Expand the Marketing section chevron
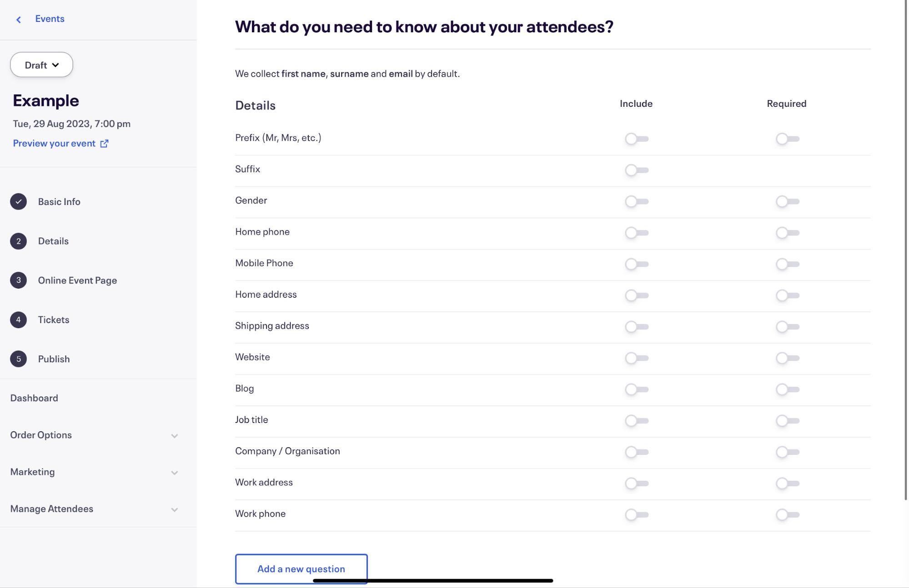This screenshot has height=588, width=909. pyautogui.click(x=174, y=473)
